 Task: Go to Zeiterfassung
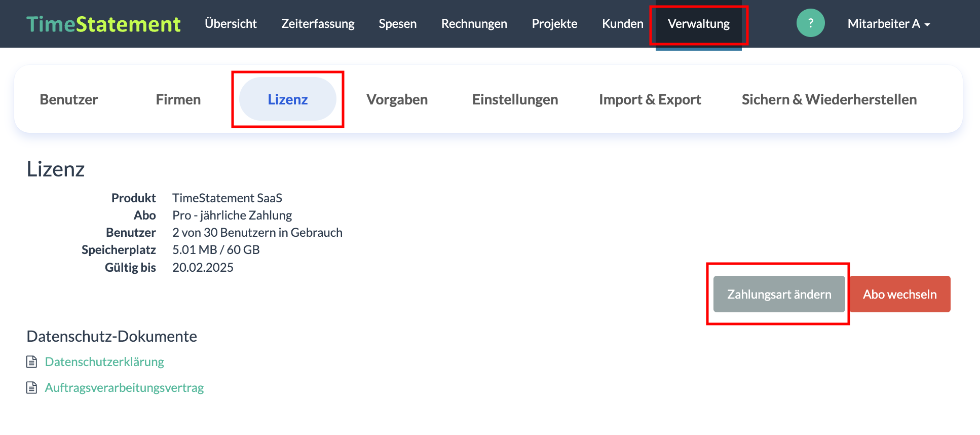318,24
